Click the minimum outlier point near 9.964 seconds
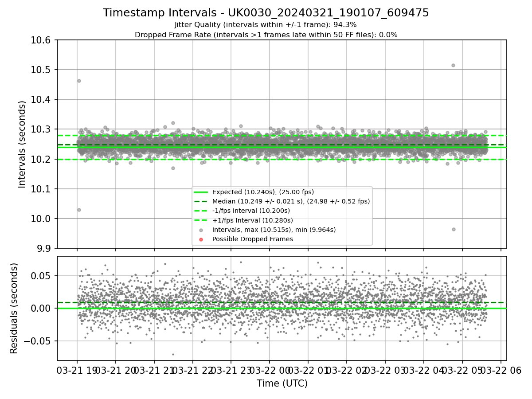The width and height of the screenshot is (532, 399). pos(454,229)
